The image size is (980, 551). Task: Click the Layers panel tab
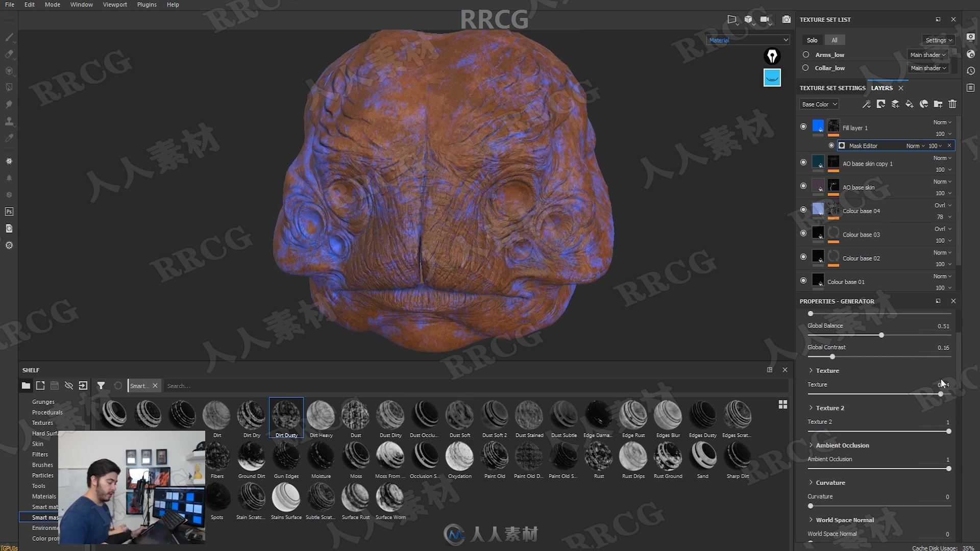pyautogui.click(x=883, y=87)
